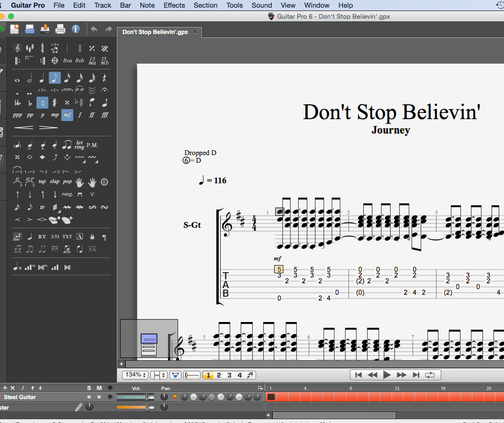The height and width of the screenshot is (423, 504).
Task: Select voice 1 button
Action: [x=208, y=375]
